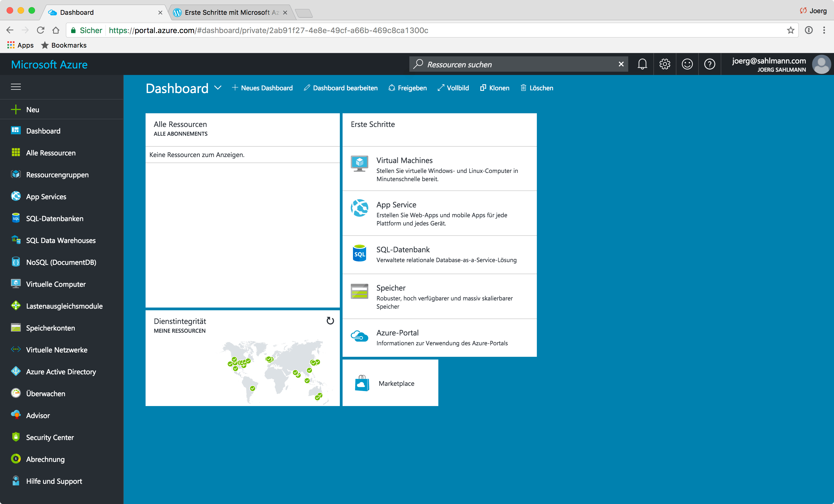Open Alle Ressourcen in the sidebar

click(62, 153)
